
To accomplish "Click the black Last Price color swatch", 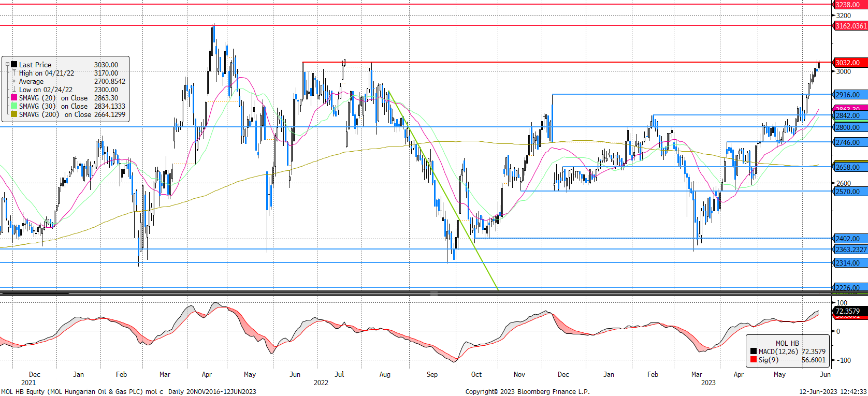I will coord(14,64).
